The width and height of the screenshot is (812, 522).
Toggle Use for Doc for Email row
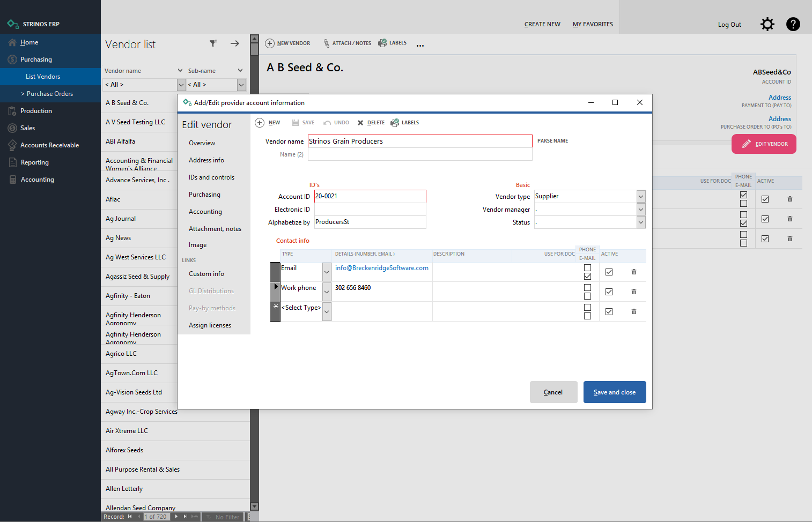[x=587, y=267]
